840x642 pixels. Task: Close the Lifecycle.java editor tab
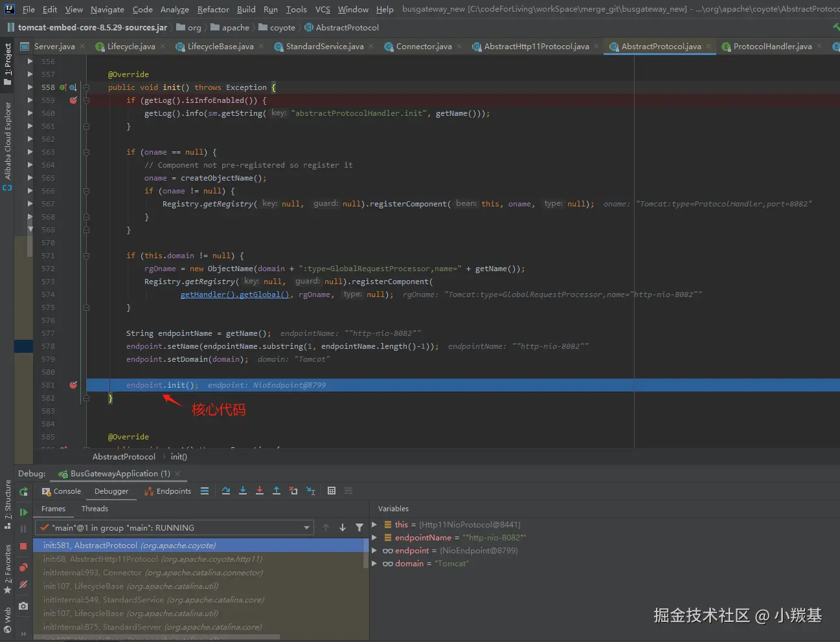163,46
